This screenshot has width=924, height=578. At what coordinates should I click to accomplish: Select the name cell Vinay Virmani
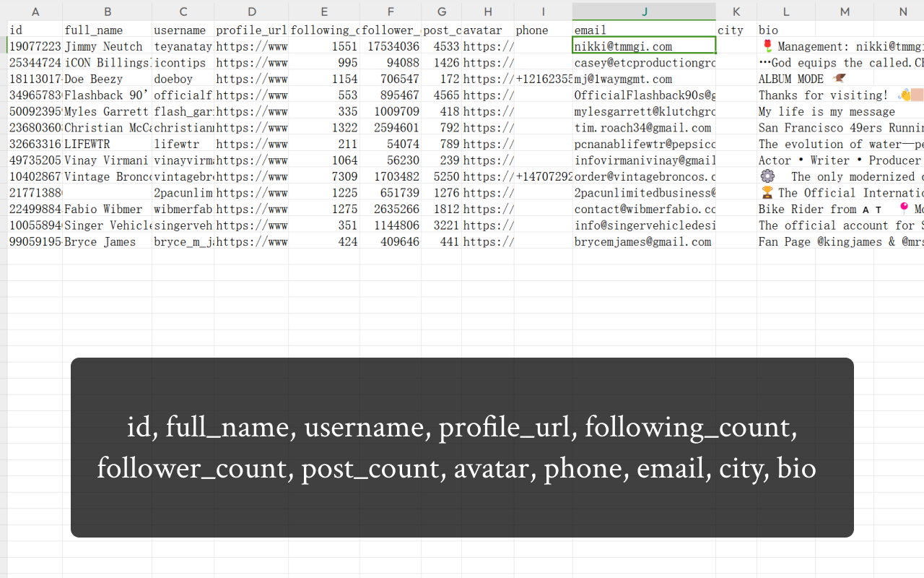(x=108, y=160)
